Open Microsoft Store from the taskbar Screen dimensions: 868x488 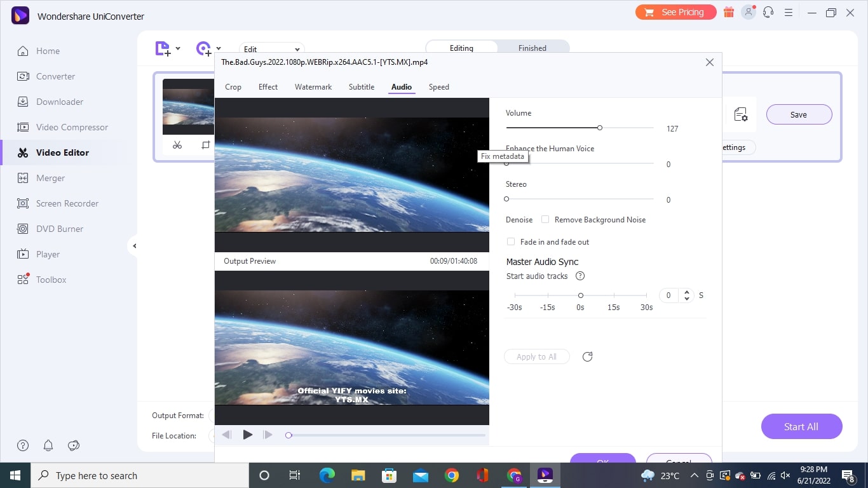coord(390,475)
